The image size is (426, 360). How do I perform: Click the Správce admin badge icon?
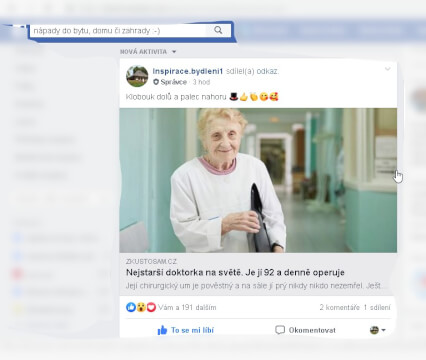156,82
